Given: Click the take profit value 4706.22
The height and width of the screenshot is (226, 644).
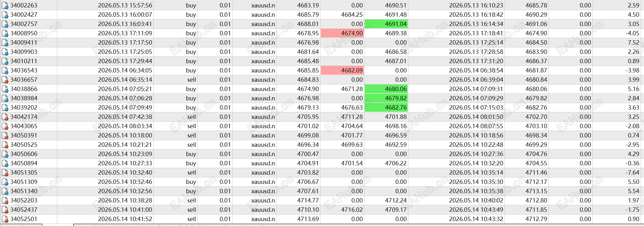Looking at the screenshot, I should (x=396, y=163).
